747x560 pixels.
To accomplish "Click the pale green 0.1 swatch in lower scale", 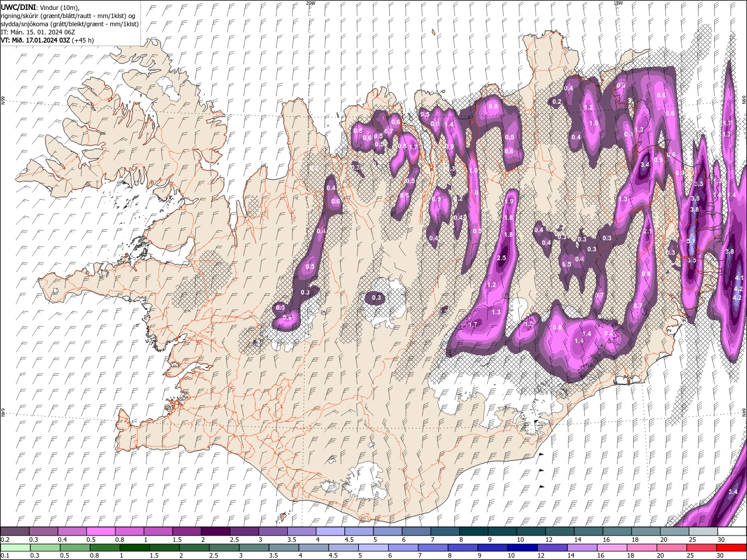I will click(x=15, y=548).
